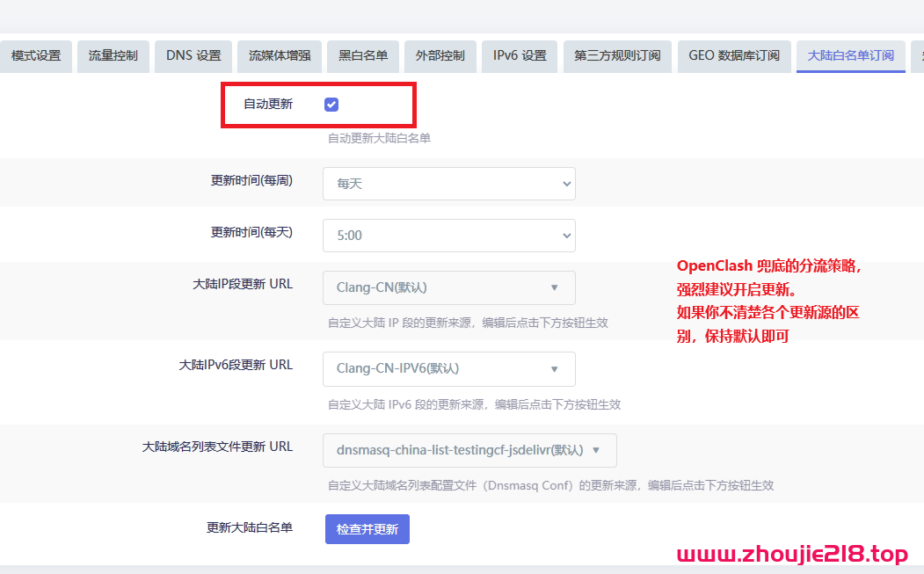Open the Clang-CN-IPV6 update source dropdown

tap(448, 368)
